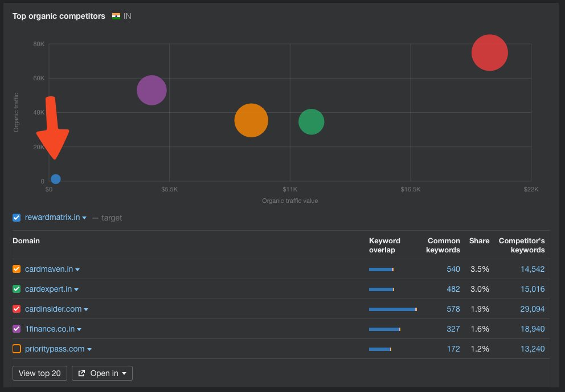Open the cardinsider.com domain link
This screenshot has width=565, height=392.
coord(54,309)
